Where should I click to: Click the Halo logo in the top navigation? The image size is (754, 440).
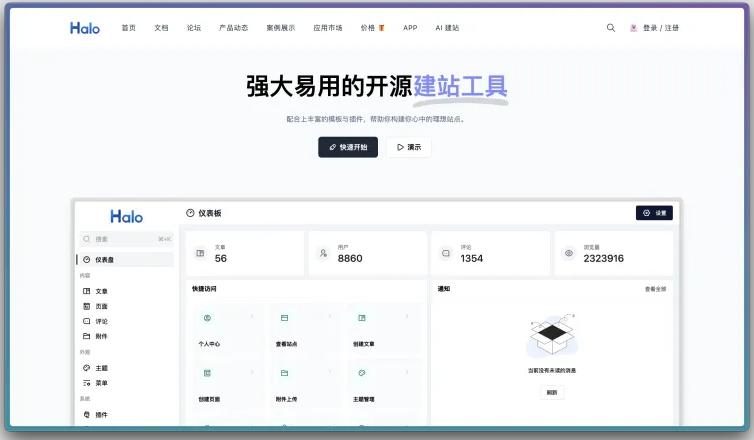[x=85, y=28]
